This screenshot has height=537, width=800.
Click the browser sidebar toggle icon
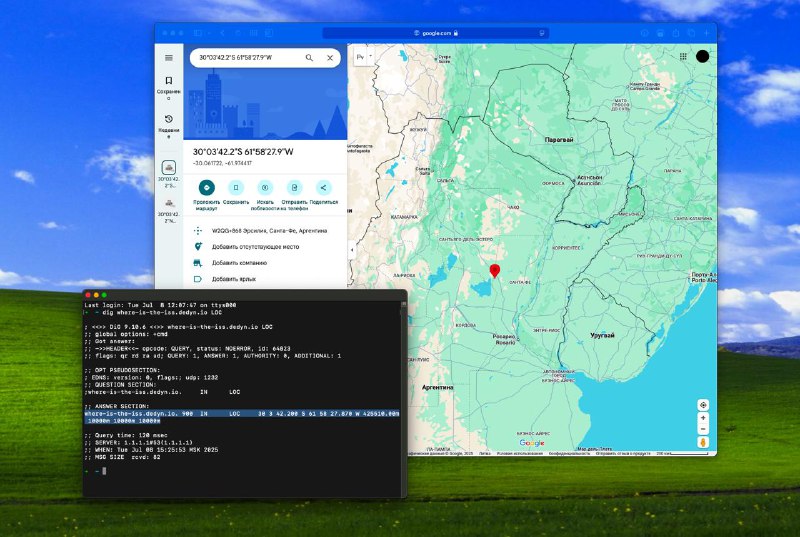(198, 33)
